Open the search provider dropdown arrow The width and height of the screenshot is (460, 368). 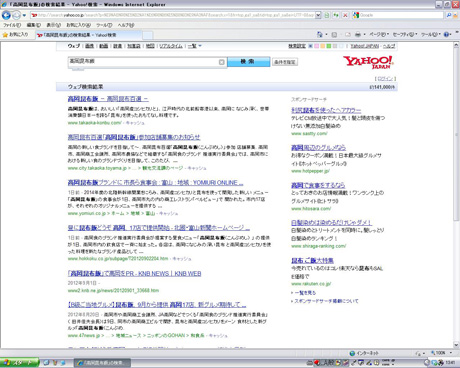[455, 15]
